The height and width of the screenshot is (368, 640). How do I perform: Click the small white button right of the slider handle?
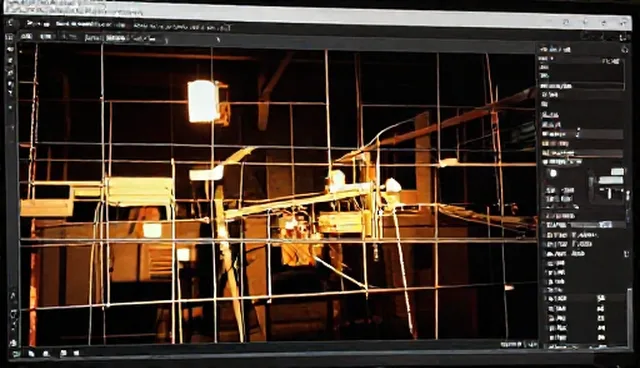[617, 171]
